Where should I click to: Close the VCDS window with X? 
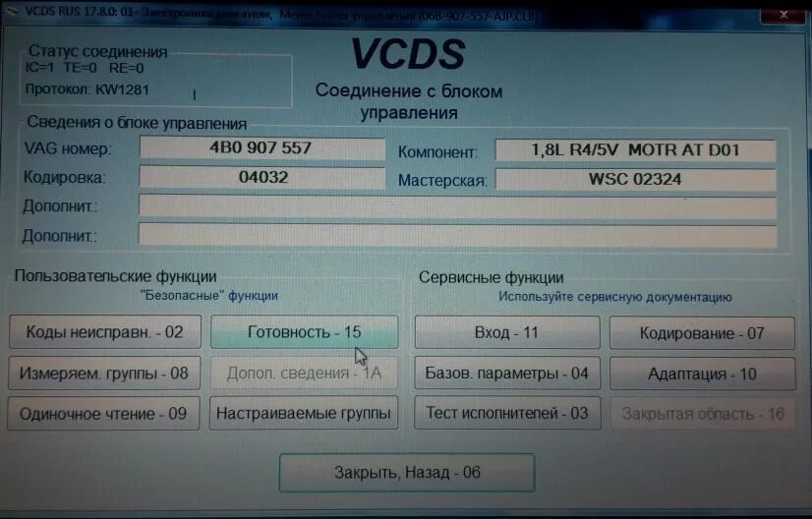click(x=783, y=14)
